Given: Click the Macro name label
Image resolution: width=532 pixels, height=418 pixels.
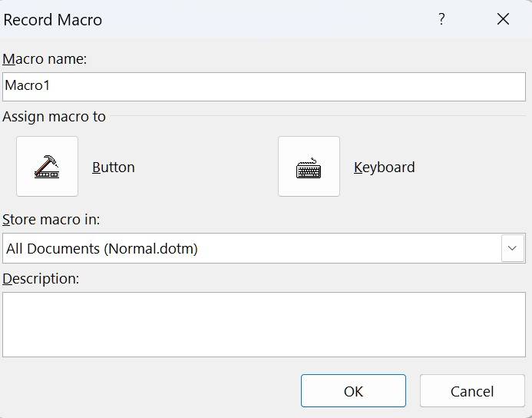Looking at the screenshot, I should click(x=45, y=58).
